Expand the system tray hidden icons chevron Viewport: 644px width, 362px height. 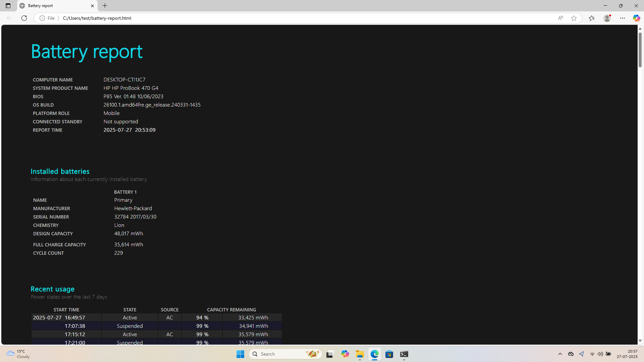560,354
